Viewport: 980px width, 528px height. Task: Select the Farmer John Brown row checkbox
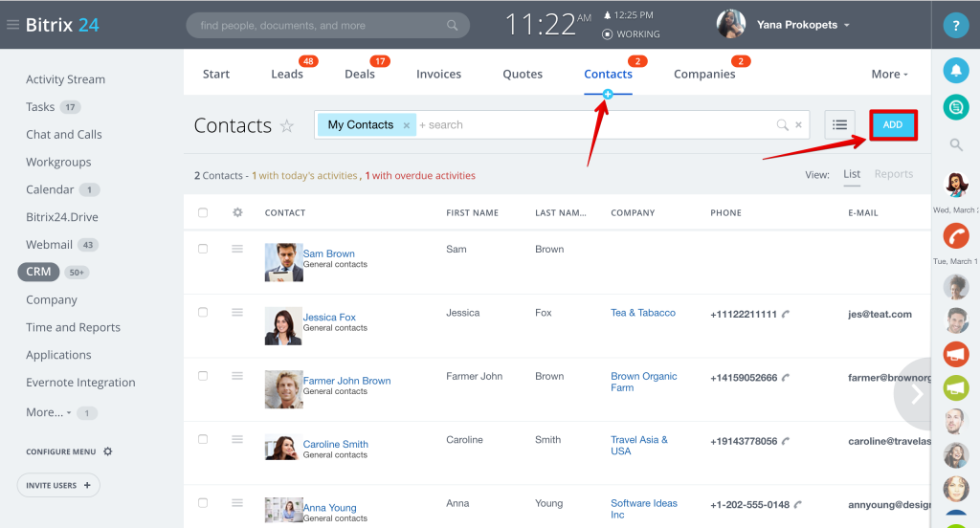pos(203,376)
